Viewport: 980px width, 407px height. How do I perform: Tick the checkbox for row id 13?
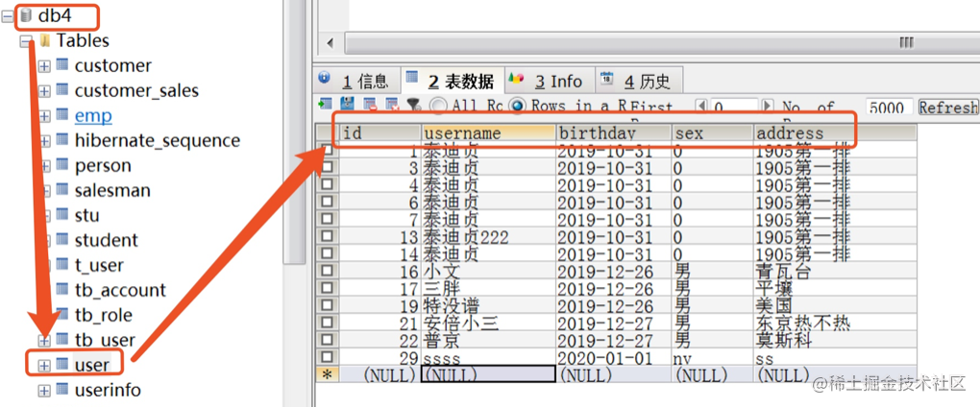327,236
